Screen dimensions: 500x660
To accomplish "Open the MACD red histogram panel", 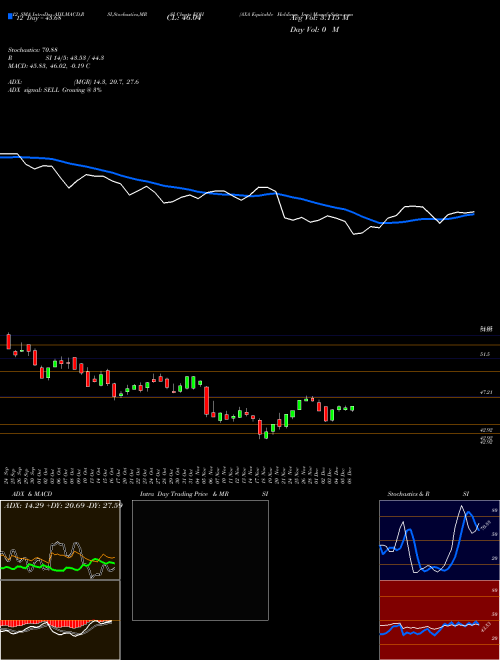I will (60, 620).
